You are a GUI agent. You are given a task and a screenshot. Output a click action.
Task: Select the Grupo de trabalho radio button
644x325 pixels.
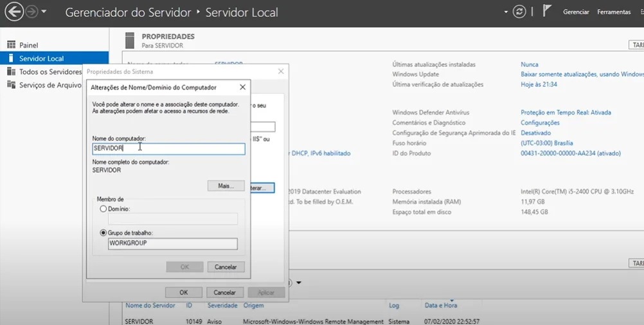103,233
